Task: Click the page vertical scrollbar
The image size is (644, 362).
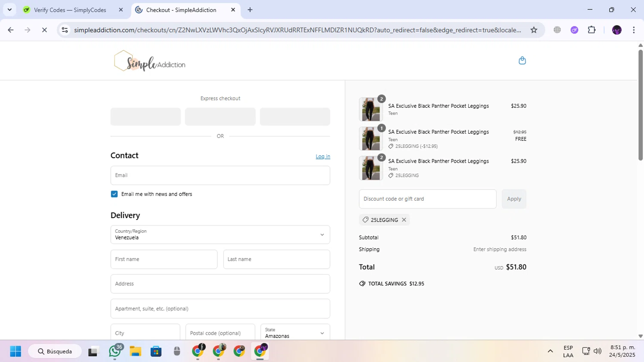Action: tap(640, 106)
